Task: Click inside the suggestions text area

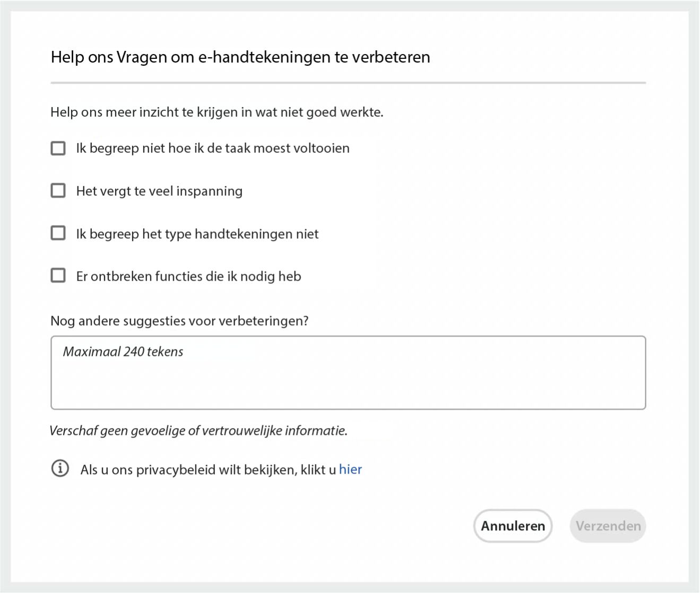Action: (x=348, y=371)
